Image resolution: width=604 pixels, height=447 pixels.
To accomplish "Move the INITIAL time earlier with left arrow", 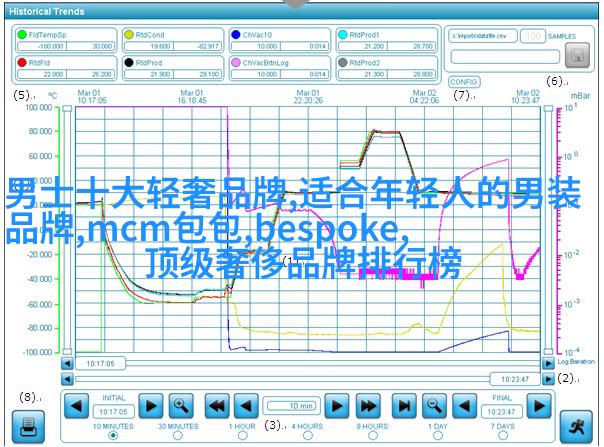I will tap(76, 406).
